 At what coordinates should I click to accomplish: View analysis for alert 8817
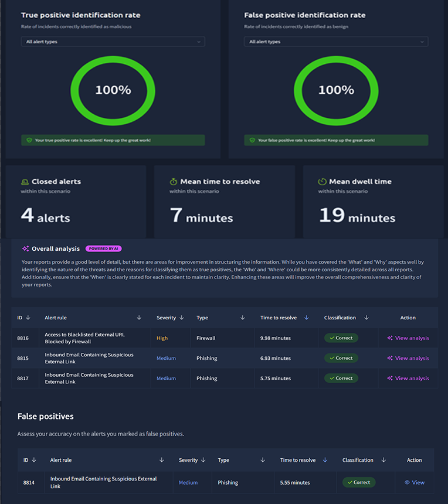408,379
